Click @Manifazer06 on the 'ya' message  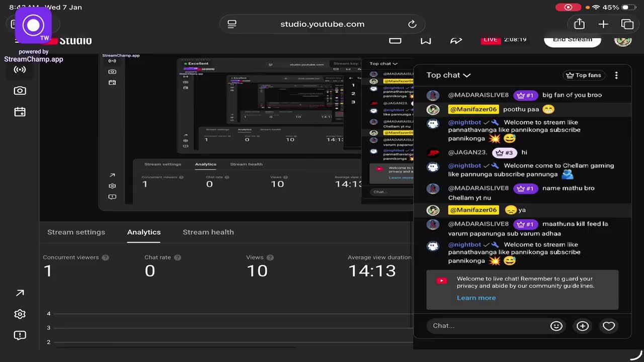click(x=473, y=210)
